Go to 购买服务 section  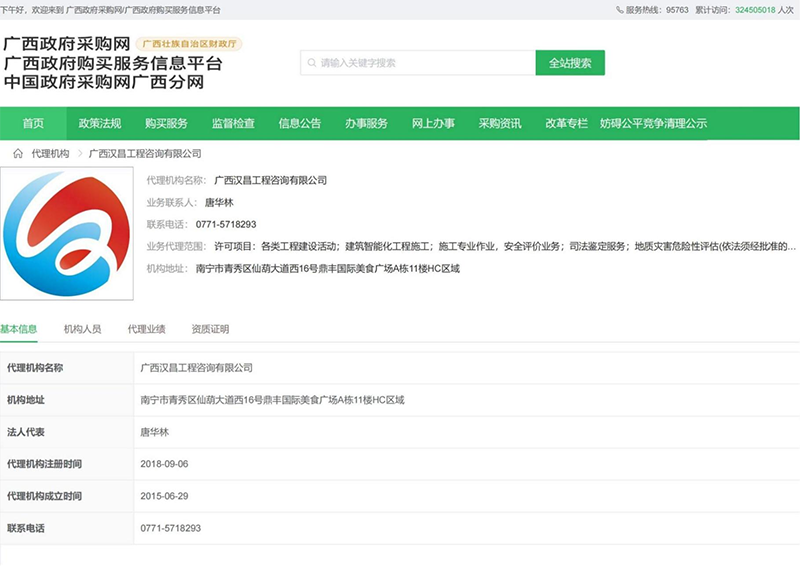coord(166,124)
